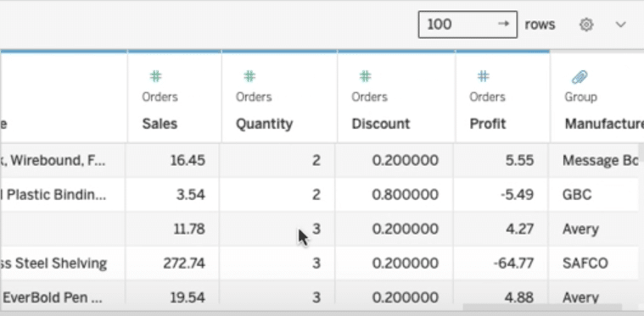Screen dimensions: 644x316
Task: Click the Profit cell -5.49
Action: [501, 195]
